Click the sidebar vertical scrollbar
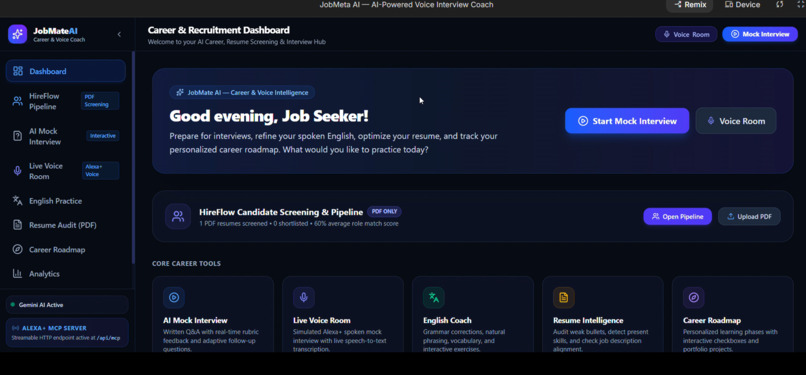 133,158
